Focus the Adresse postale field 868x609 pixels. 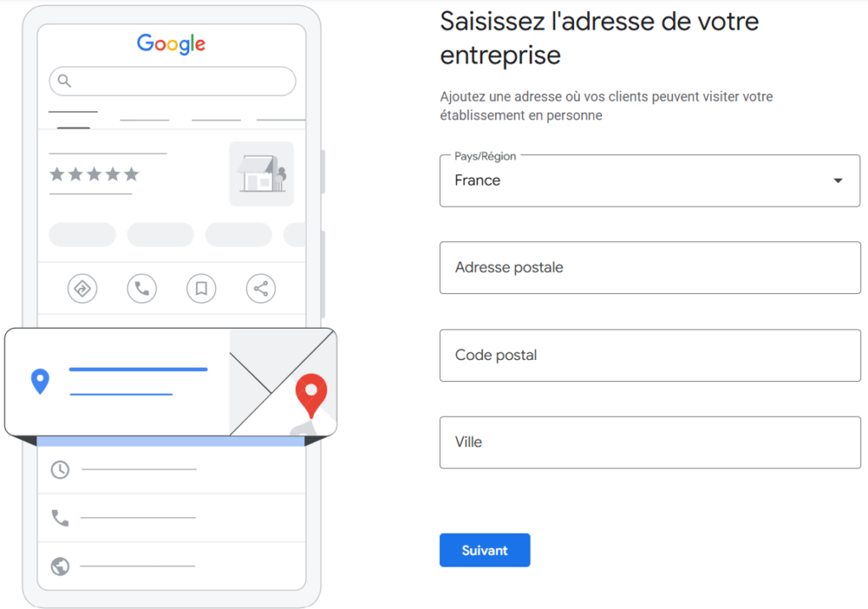[649, 268]
